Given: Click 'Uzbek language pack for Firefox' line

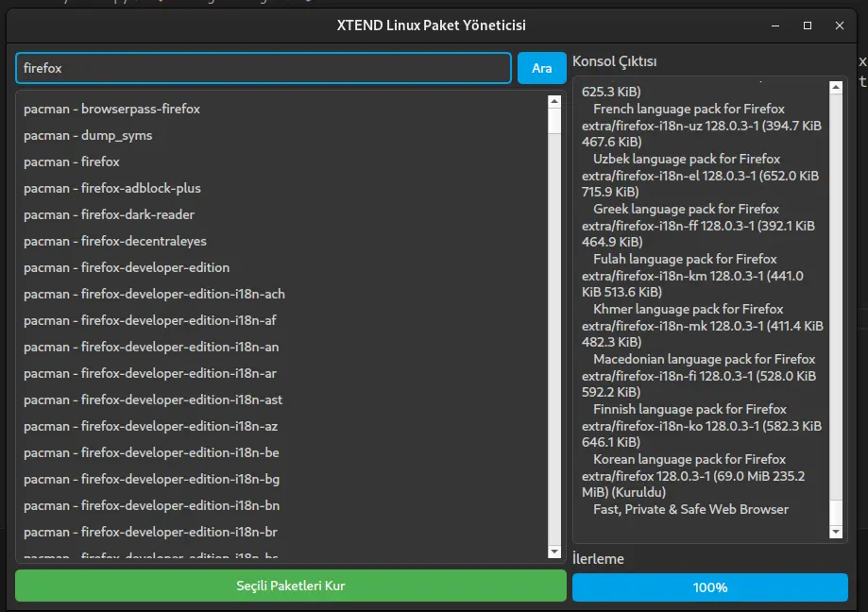Looking at the screenshot, I should (x=687, y=160).
